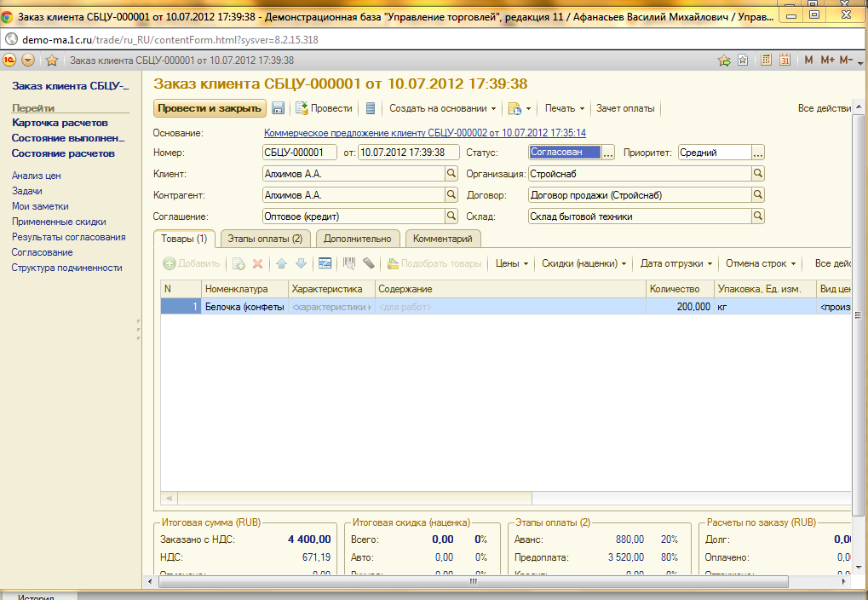Click the barcode search icon
Viewport: 868px width, 600px height.
[x=348, y=263]
